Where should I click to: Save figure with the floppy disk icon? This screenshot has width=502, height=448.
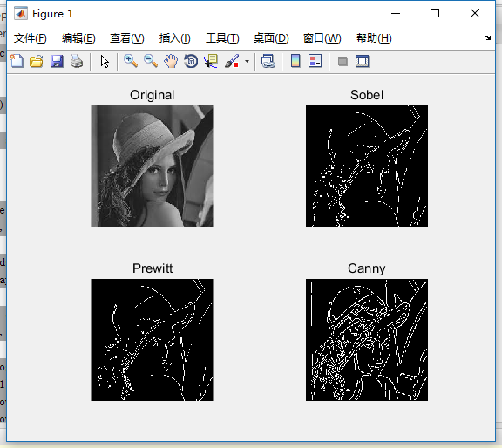pyautogui.click(x=57, y=61)
